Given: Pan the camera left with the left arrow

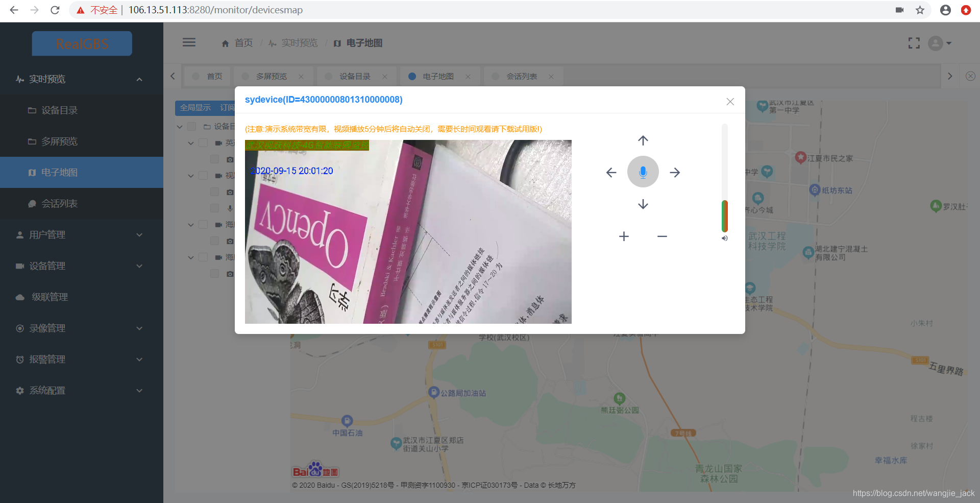Looking at the screenshot, I should [x=611, y=173].
